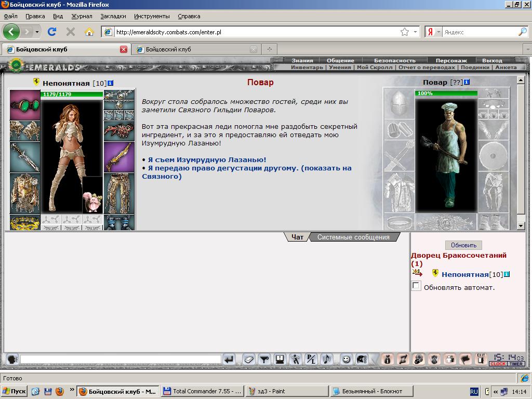Click the pink info figure icon
The image size is (532, 399).
tap(387, 359)
